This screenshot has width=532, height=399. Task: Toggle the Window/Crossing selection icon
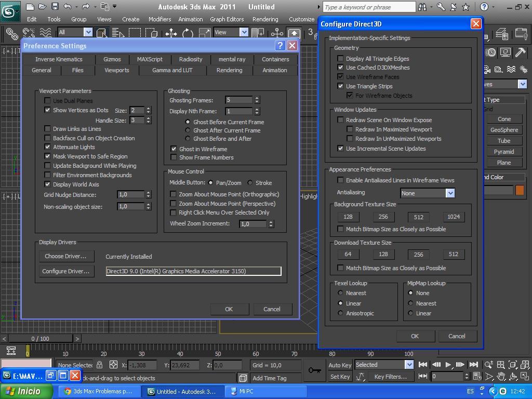151,33
